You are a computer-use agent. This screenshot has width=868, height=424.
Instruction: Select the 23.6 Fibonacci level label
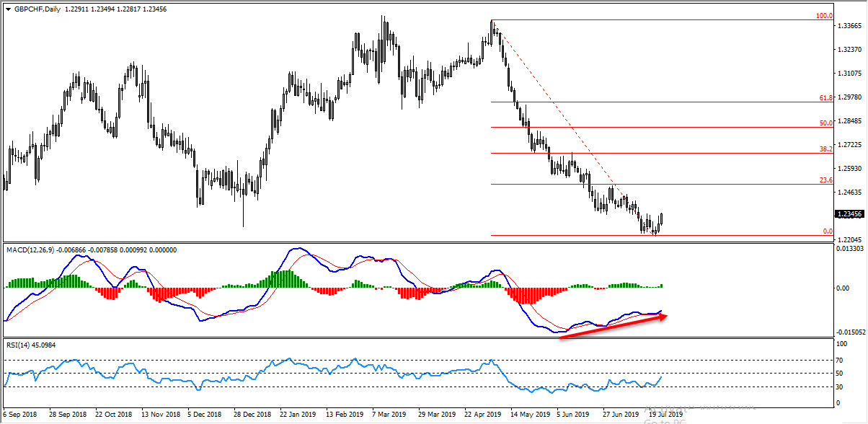pyautogui.click(x=825, y=180)
